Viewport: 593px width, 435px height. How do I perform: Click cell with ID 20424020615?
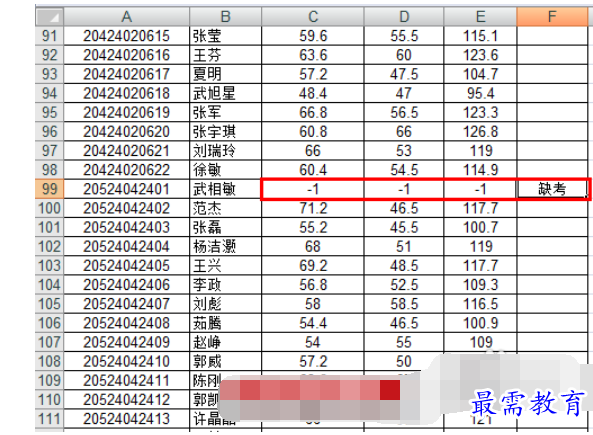point(126,36)
